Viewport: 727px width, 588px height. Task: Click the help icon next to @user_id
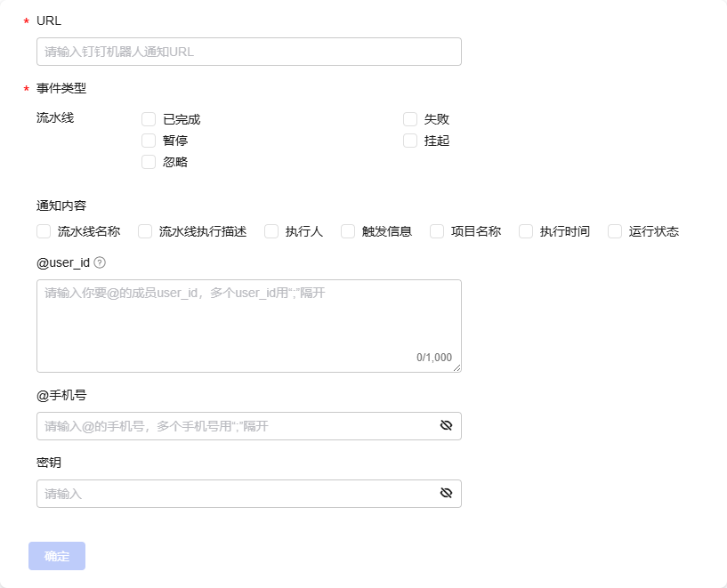(x=100, y=262)
